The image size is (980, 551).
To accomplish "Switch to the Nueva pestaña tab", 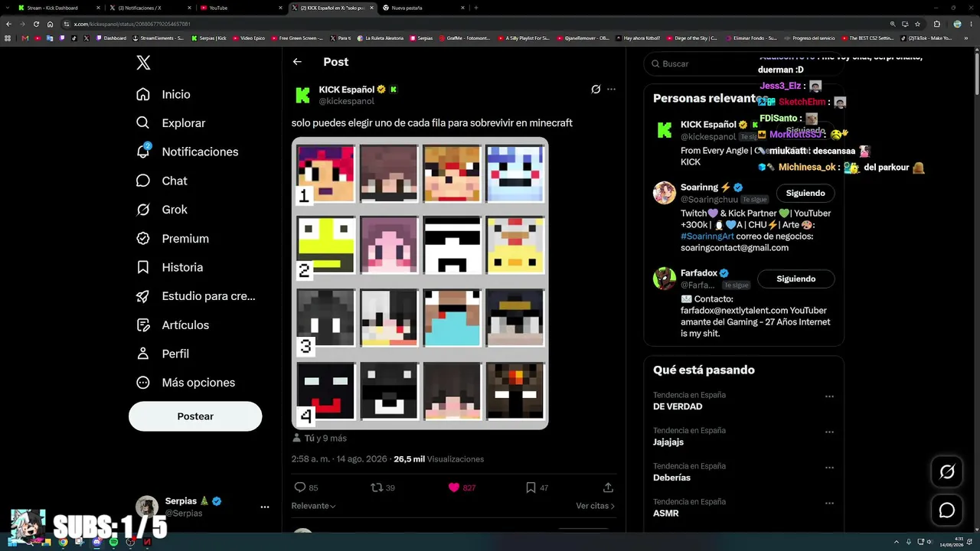I will 423,8.
